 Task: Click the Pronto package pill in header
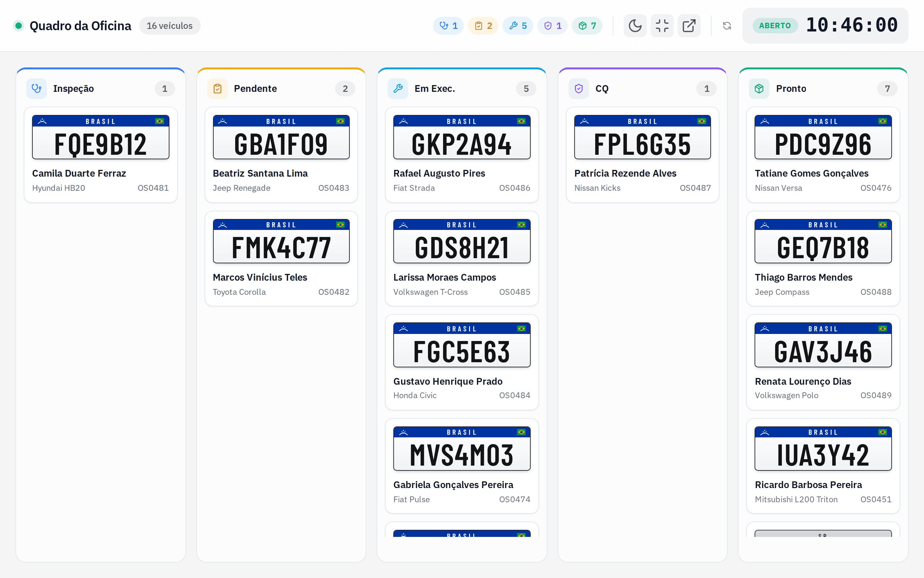(x=587, y=26)
